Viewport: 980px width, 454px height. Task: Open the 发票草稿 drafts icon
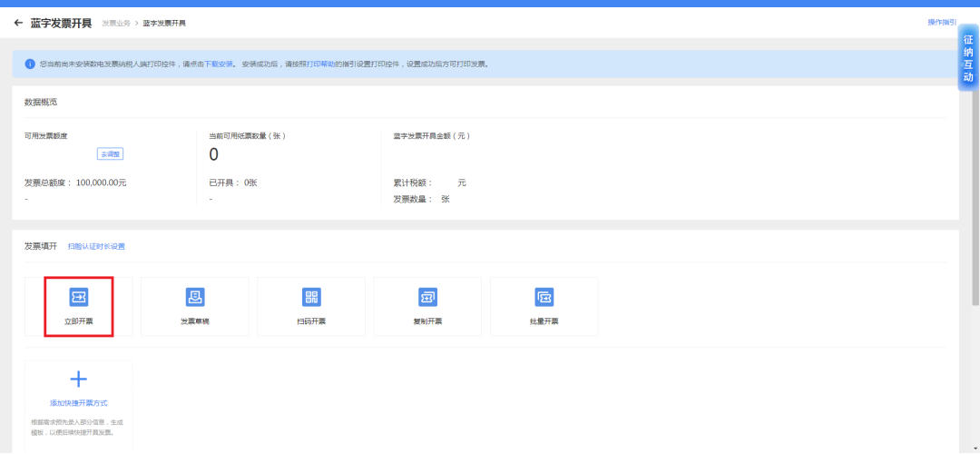click(x=195, y=296)
